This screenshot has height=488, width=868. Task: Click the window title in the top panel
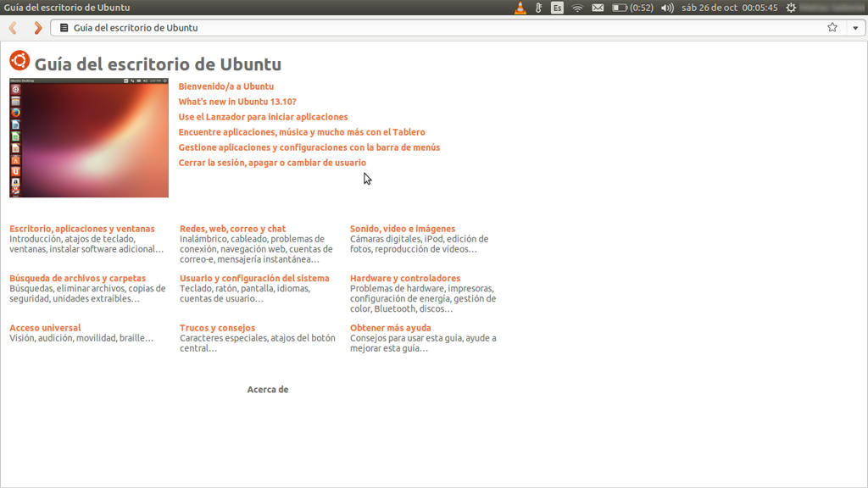(67, 8)
